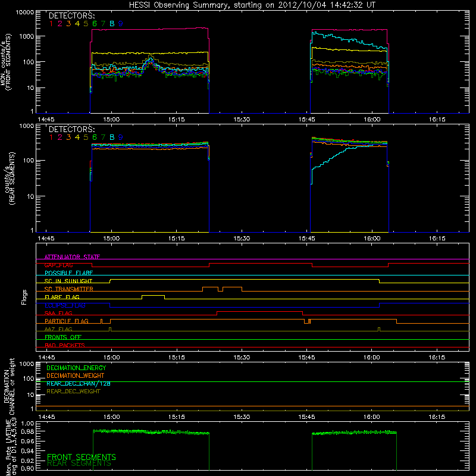Click 'DETECTORS:' label in the rear segments panel
The width and height of the screenshot is (476, 476).
[x=71, y=129]
